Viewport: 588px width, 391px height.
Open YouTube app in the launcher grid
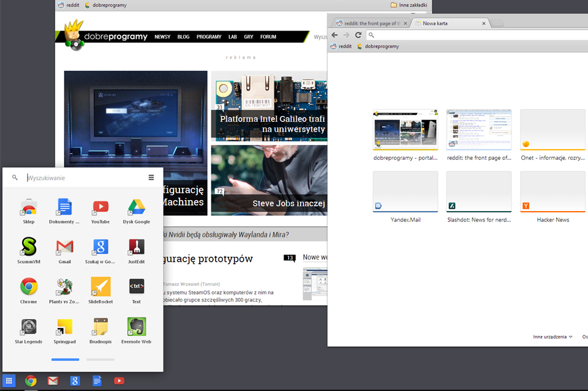pos(100,212)
